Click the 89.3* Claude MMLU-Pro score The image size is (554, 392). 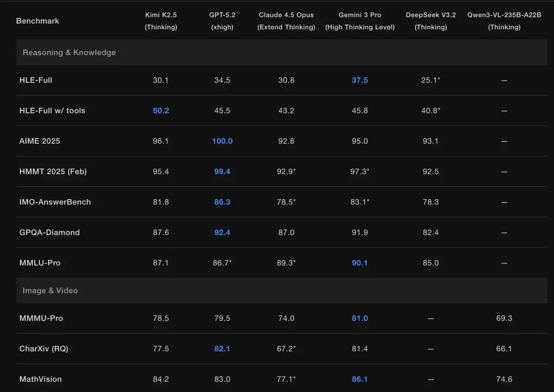click(x=286, y=263)
